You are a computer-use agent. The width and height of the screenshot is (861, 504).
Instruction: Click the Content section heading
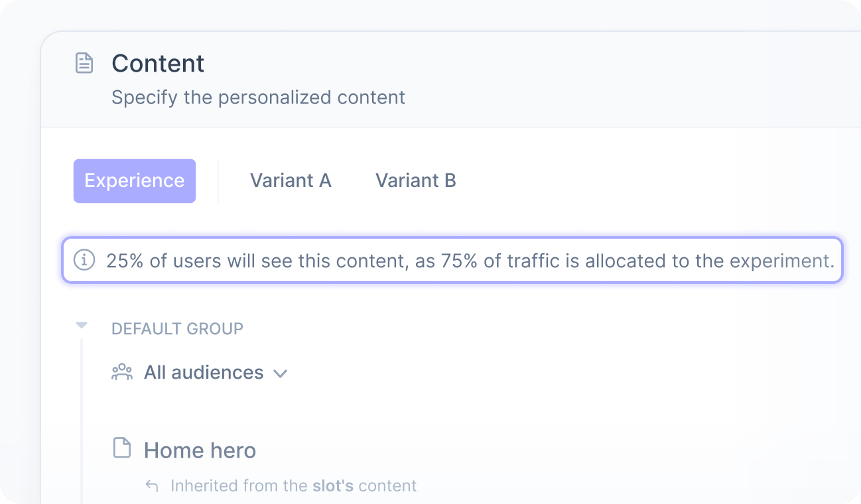tap(158, 64)
